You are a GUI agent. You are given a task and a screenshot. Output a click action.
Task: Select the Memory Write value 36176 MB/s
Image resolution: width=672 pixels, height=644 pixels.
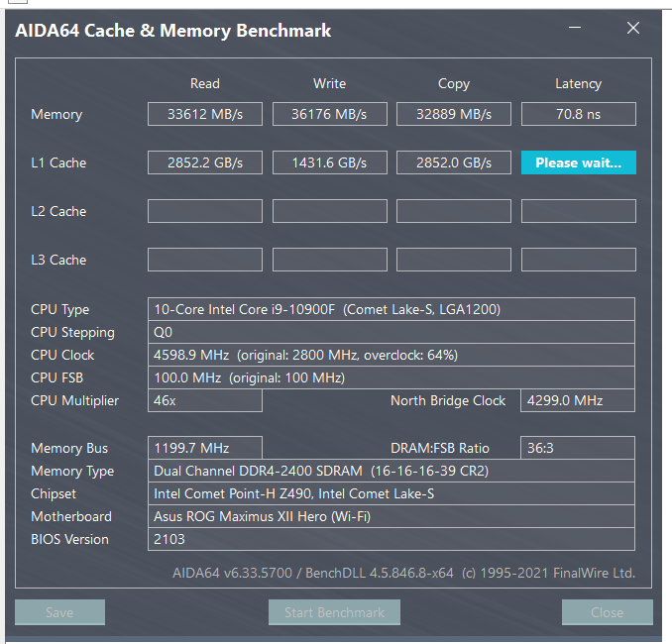click(330, 114)
